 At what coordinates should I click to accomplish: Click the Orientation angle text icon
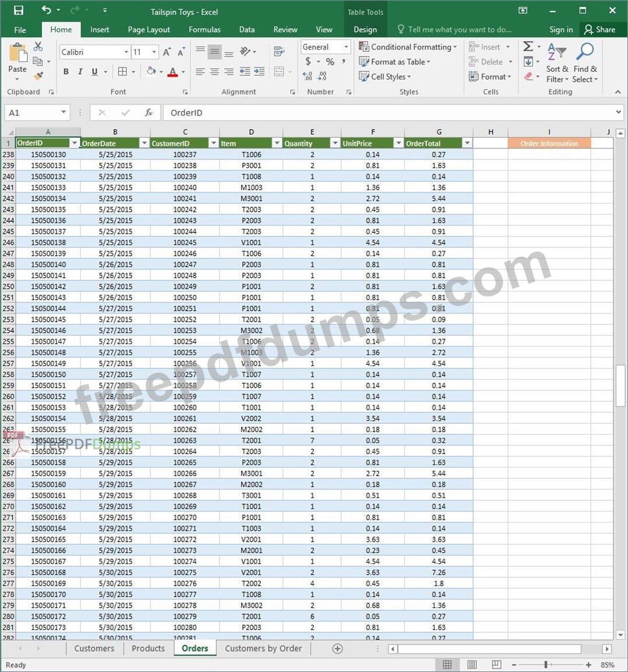pyautogui.click(x=245, y=51)
